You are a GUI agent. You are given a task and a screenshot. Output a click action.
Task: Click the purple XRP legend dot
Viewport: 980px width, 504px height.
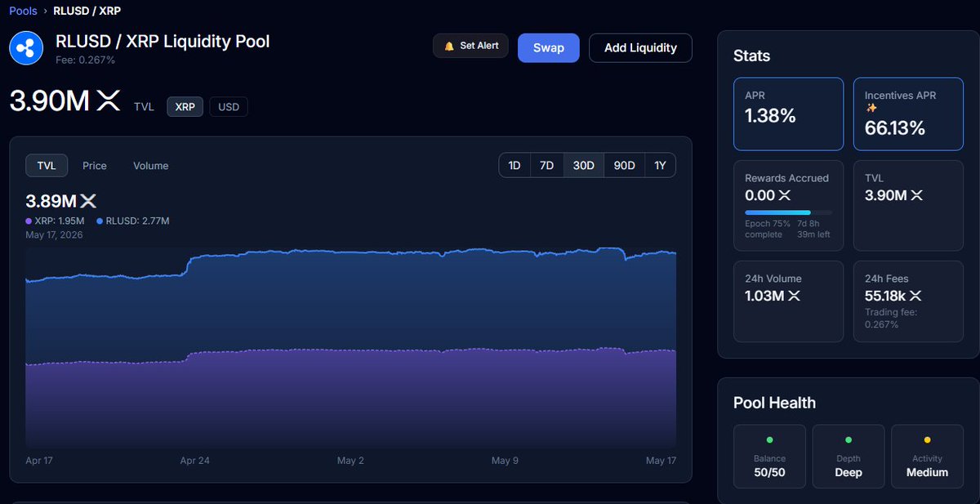click(x=29, y=221)
